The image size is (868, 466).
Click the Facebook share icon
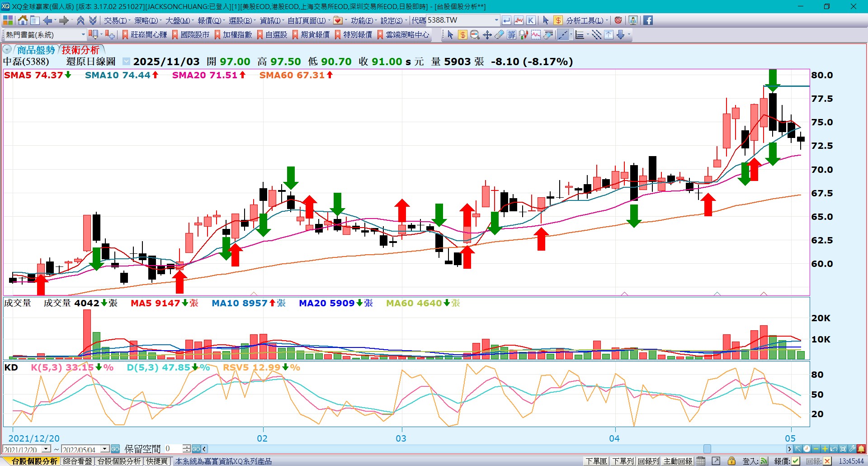648,20
